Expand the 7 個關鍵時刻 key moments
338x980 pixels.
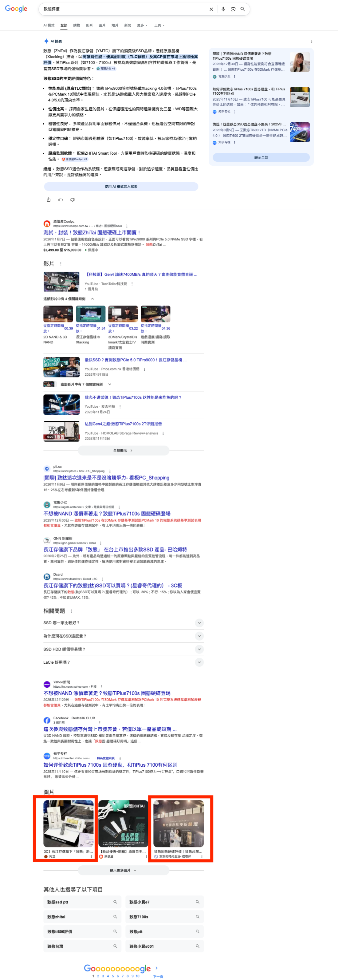109,384
